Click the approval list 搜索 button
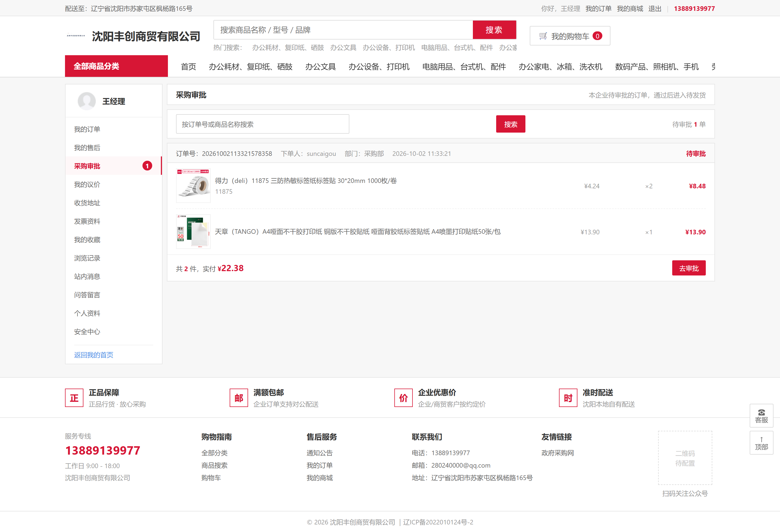The height and width of the screenshot is (532, 780). tap(511, 124)
